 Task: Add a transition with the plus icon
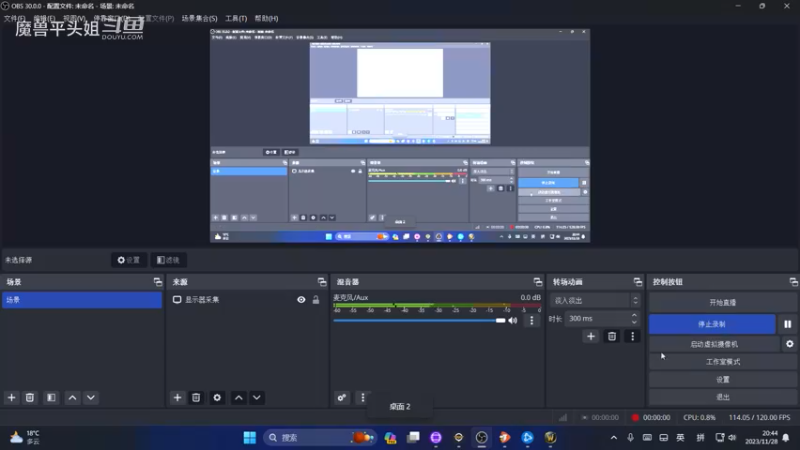591,336
